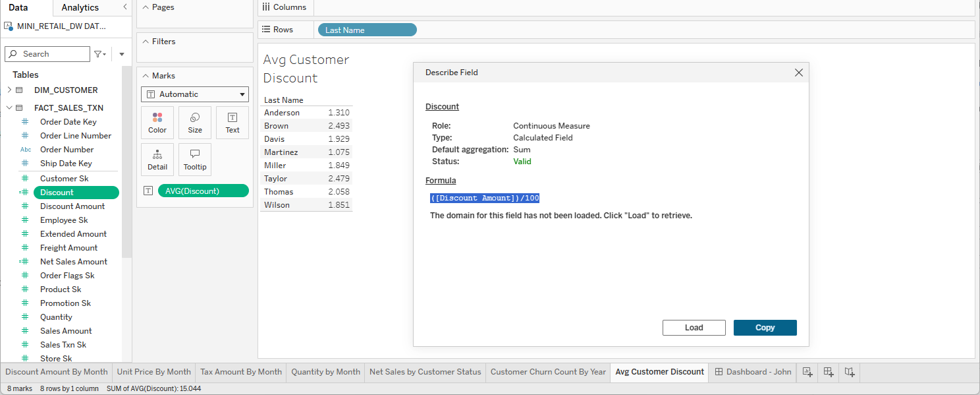
Task: Create a new dashboard icon
Action: [x=829, y=372]
